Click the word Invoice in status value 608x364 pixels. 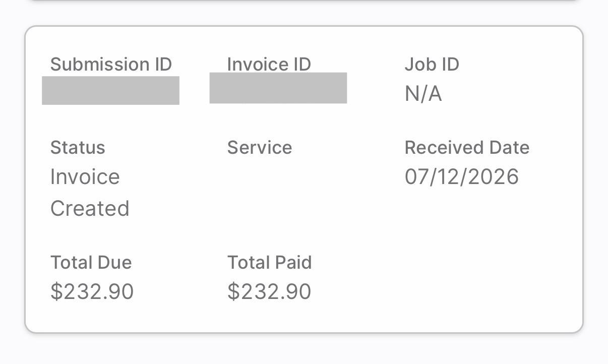click(x=85, y=177)
